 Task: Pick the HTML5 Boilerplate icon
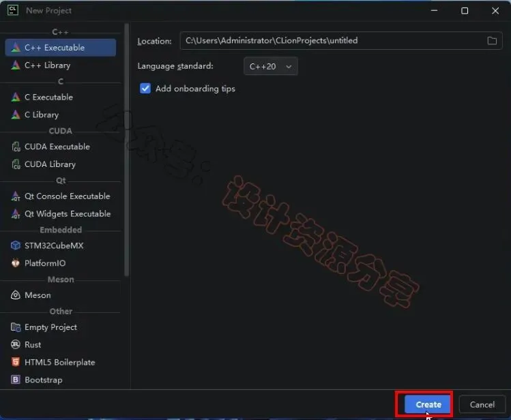click(15, 362)
